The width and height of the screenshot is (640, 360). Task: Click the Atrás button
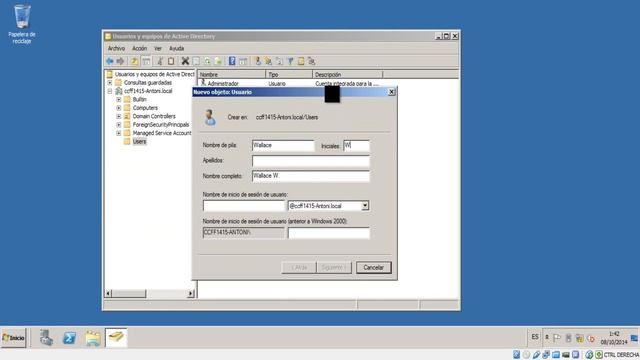[299, 267]
